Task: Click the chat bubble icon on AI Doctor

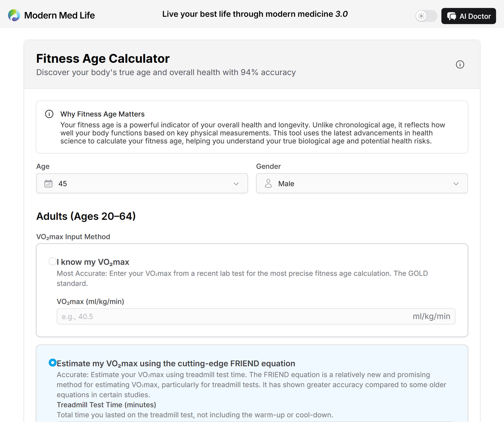Action: click(451, 16)
